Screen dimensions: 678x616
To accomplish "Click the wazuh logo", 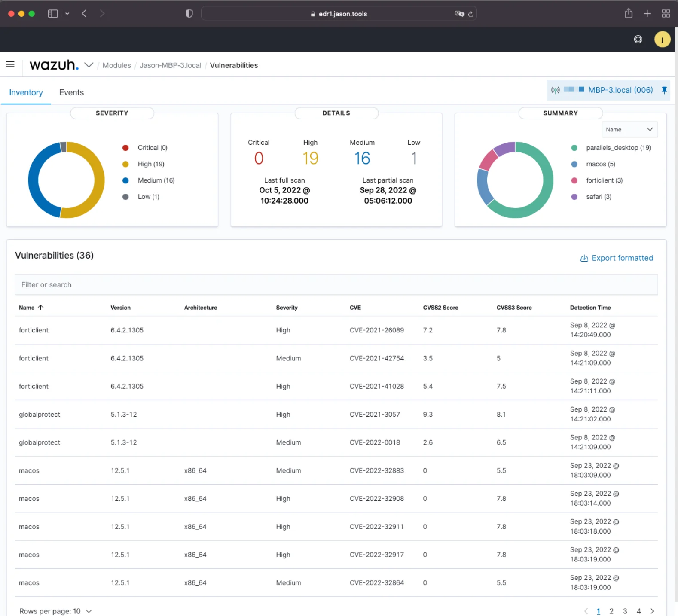I will (54, 65).
